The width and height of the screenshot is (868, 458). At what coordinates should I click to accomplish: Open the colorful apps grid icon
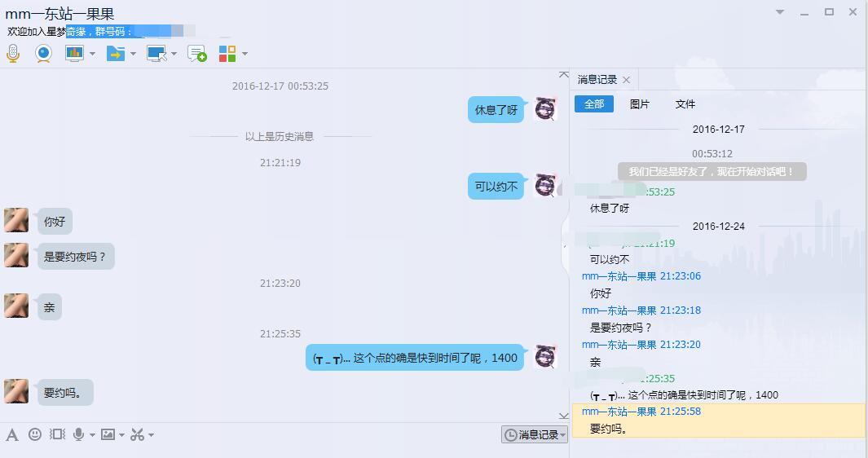[x=227, y=54]
